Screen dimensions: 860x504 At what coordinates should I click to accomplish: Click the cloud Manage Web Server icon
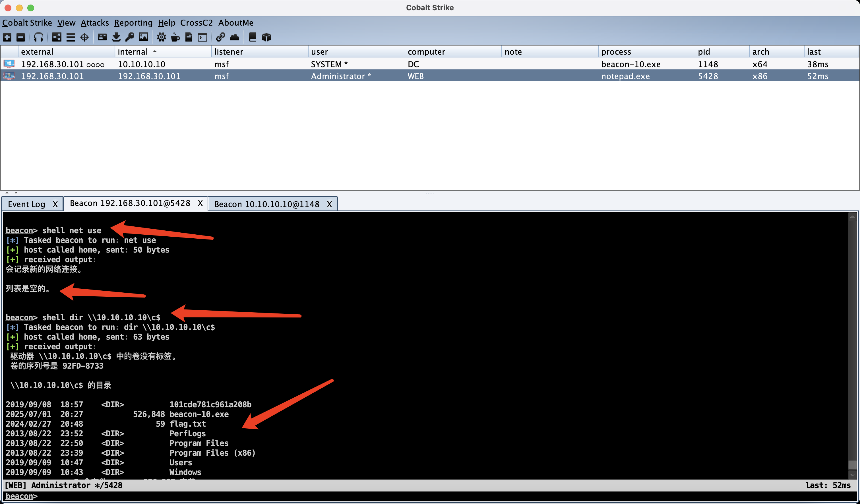[234, 37]
